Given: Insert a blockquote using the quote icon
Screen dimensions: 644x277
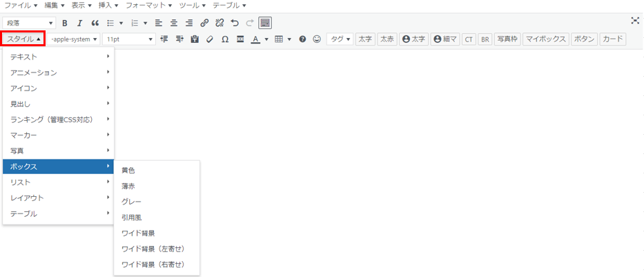Looking at the screenshot, I should [x=95, y=23].
